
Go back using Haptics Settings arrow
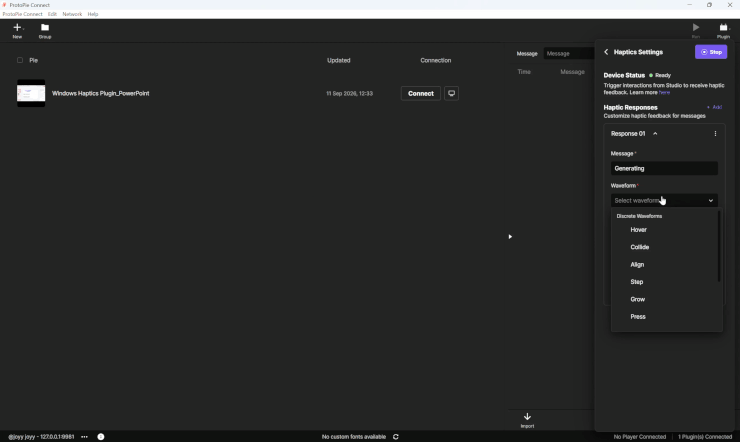[x=606, y=52]
